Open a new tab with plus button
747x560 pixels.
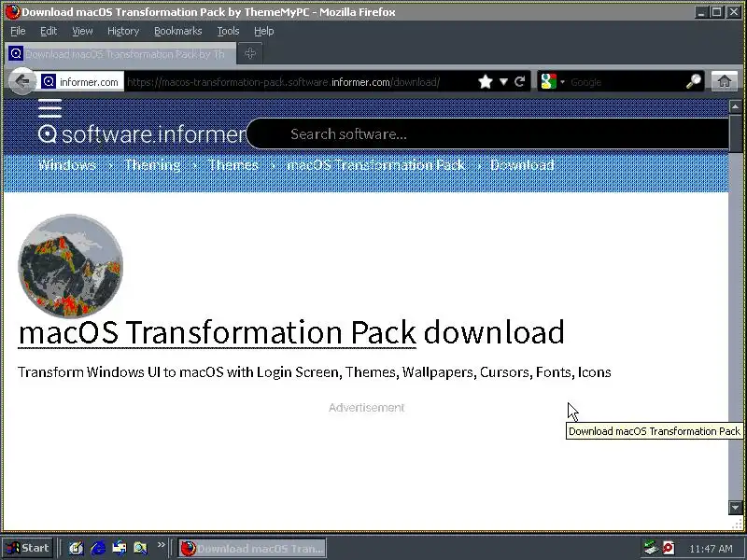(250, 54)
